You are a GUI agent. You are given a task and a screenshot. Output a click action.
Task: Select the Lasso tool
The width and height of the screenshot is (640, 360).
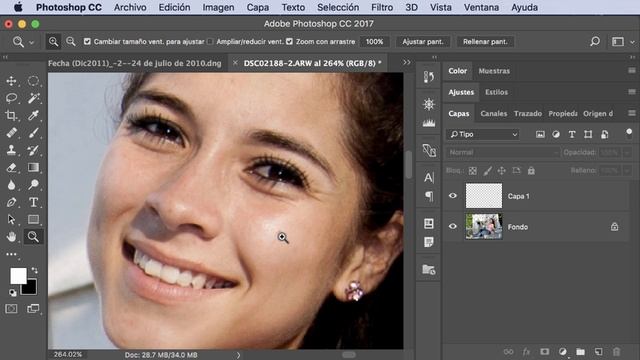coord(11,98)
